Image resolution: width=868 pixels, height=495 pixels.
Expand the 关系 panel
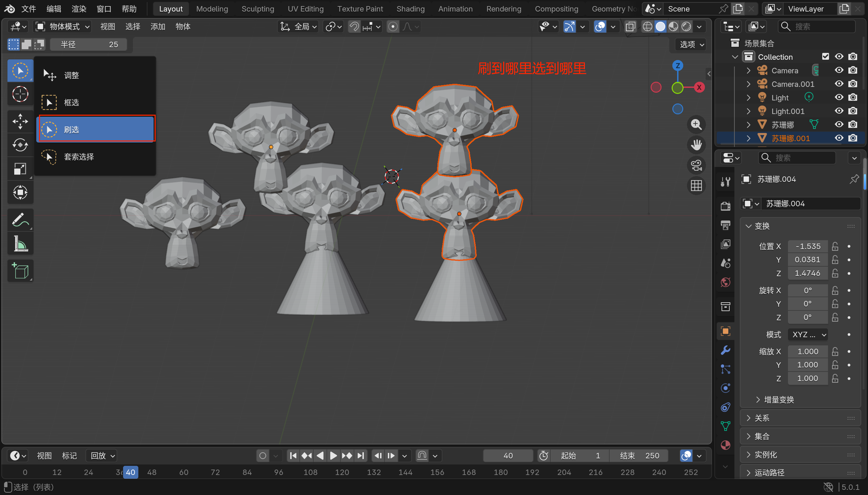click(762, 418)
